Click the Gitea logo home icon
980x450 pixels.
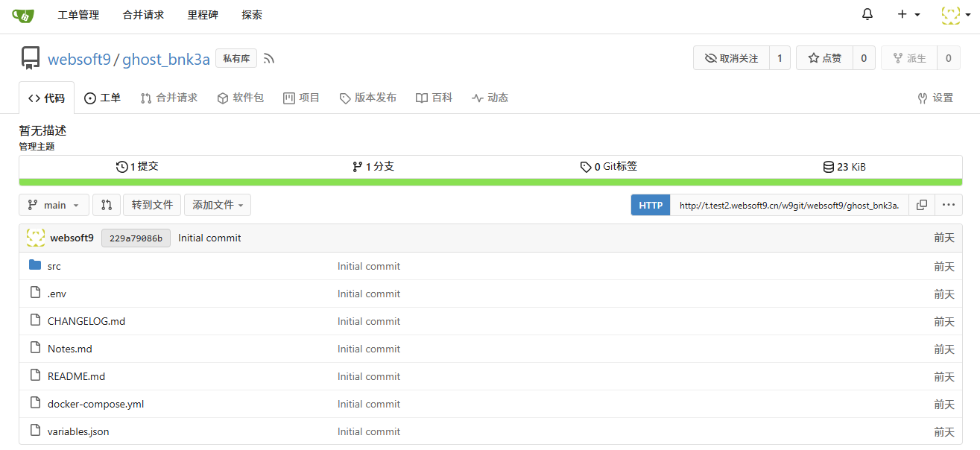tap(23, 15)
